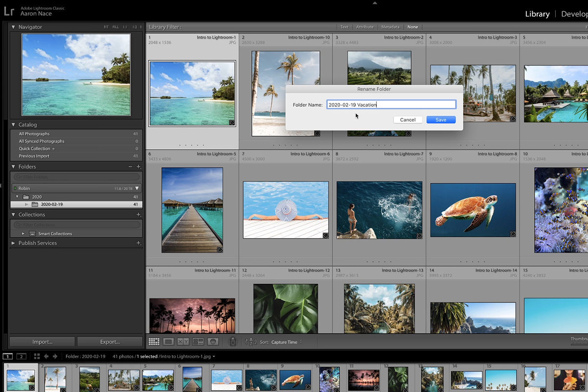Select the None library filter option
Screen dimensions: 588x392
point(413,27)
